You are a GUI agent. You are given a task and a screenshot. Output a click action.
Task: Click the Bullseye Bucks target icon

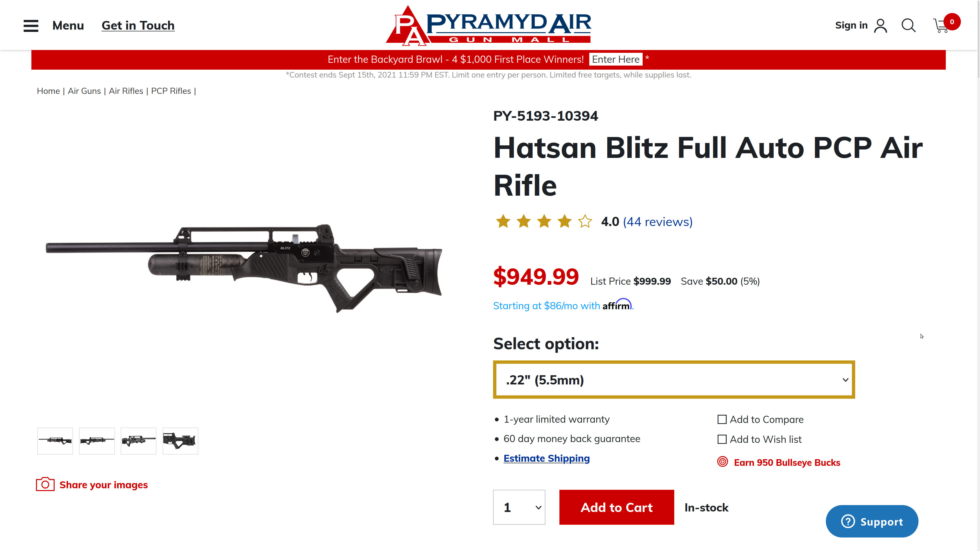pos(722,462)
